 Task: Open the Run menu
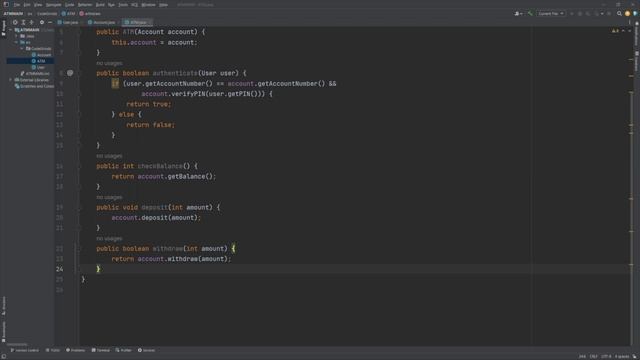111,5
